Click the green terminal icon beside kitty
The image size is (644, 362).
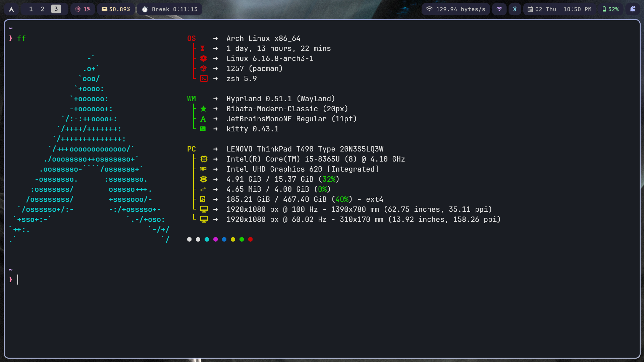(x=203, y=129)
